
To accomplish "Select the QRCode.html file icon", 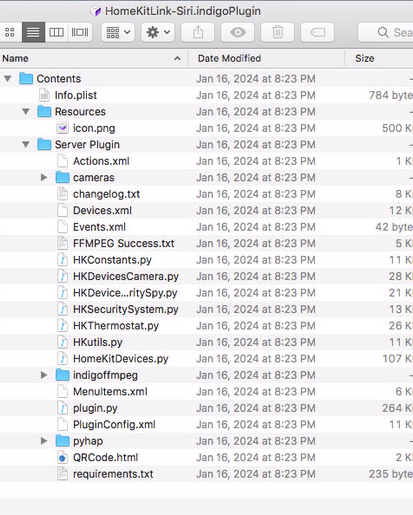I will tap(62, 457).
